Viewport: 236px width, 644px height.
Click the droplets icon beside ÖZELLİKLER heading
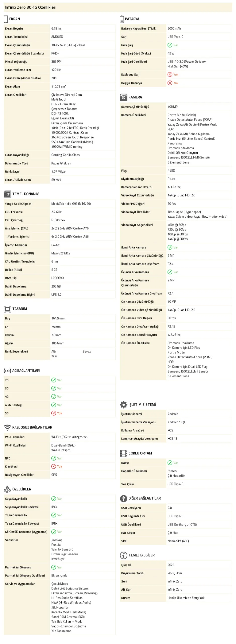7,489
